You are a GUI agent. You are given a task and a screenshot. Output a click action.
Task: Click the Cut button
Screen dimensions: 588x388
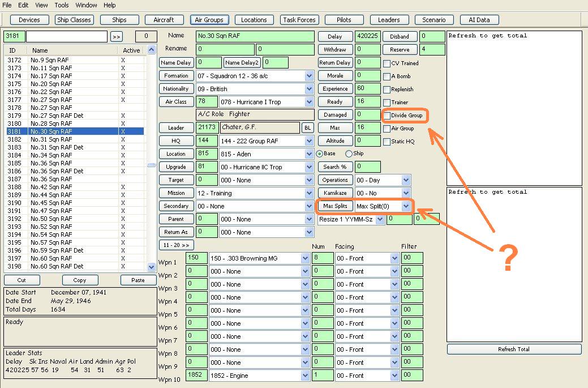(22, 280)
